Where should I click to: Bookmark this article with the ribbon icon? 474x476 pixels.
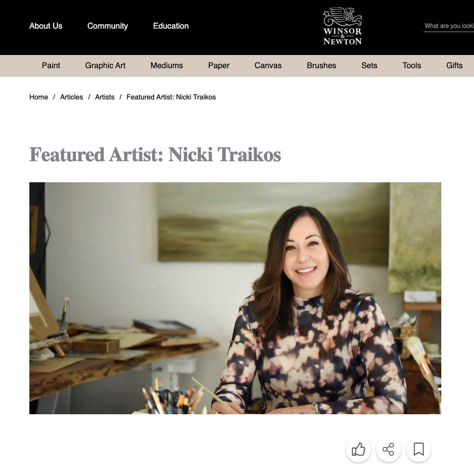[x=419, y=449]
